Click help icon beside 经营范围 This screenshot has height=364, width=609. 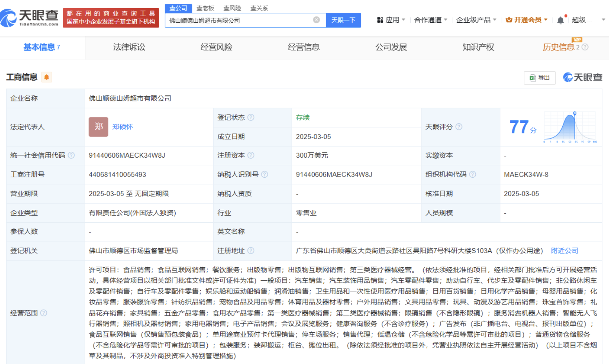[x=44, y=313]
